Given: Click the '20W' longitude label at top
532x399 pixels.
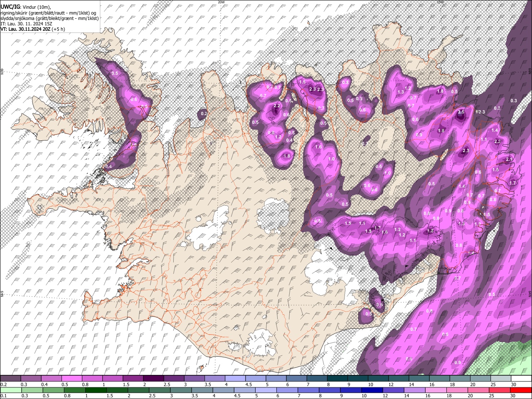Looking at the screenshot, I should pos(221,2).
